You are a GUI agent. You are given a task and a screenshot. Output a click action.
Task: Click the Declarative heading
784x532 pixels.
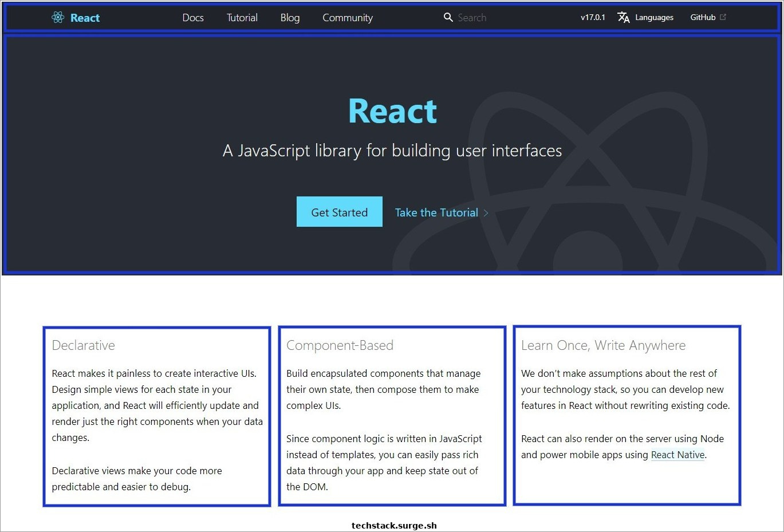click(x=84, y=345)
